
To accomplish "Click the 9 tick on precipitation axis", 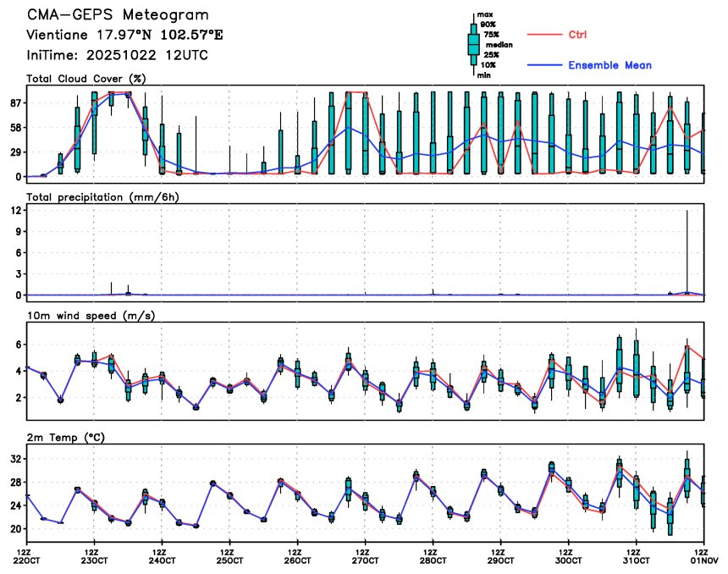I will pyautogui.click(x=18, y=231).
